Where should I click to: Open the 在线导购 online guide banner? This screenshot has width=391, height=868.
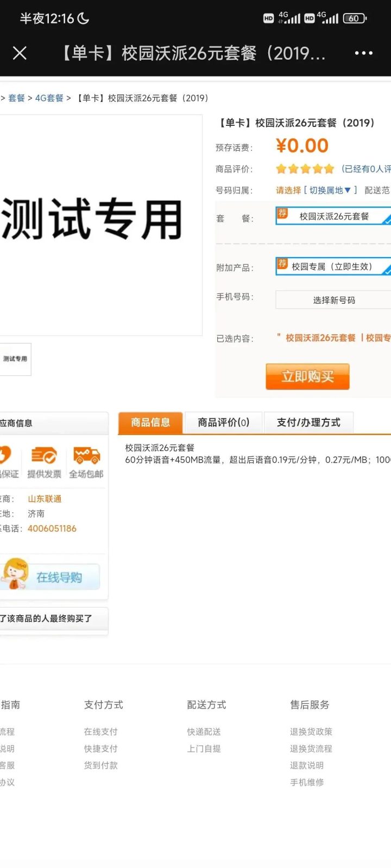point(50,575)
